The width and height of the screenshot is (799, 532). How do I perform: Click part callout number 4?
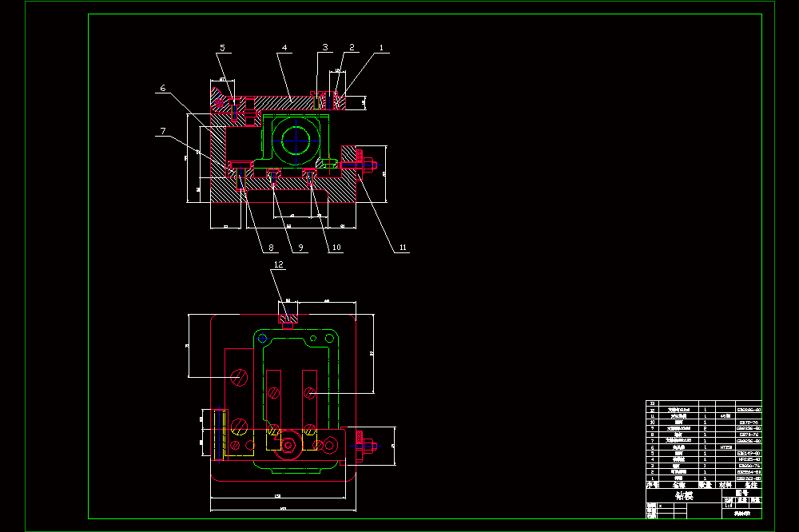(x=284, y=47)
